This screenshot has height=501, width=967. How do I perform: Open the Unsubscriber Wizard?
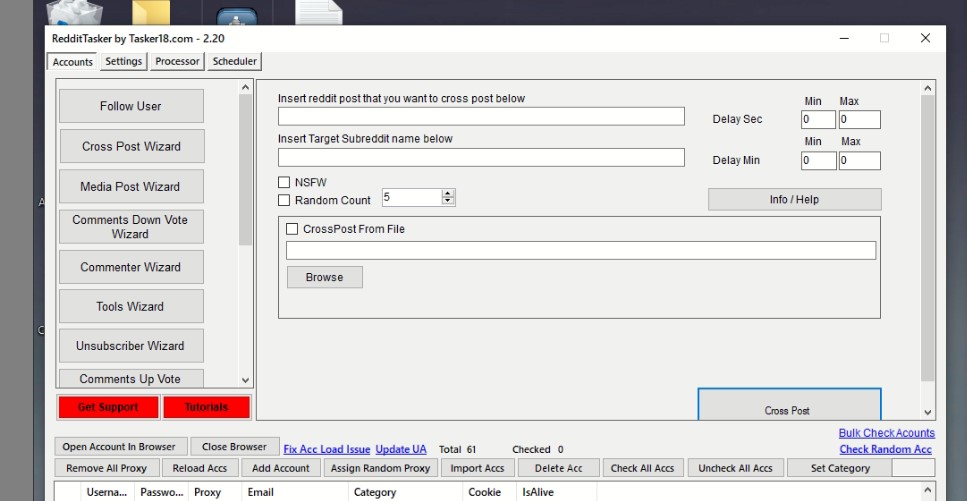coord(131,346)
